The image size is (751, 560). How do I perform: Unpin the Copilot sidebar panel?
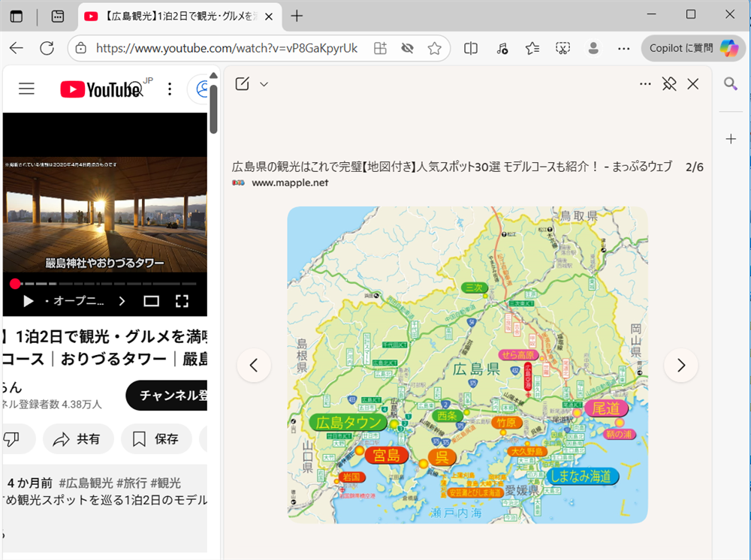coord(668,83)
